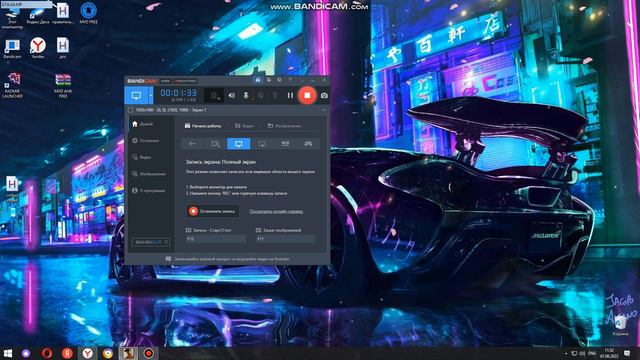The height and width of the screenshot is (360, 640).
Task: Select the Яндекс.Диск desktop shortcut
Action: click(x=38, y=16)
